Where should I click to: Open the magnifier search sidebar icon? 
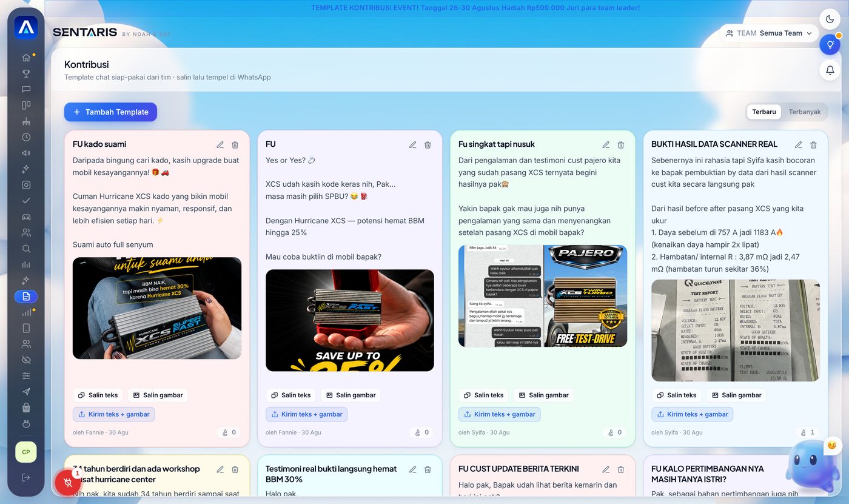(x=26, y=249)
